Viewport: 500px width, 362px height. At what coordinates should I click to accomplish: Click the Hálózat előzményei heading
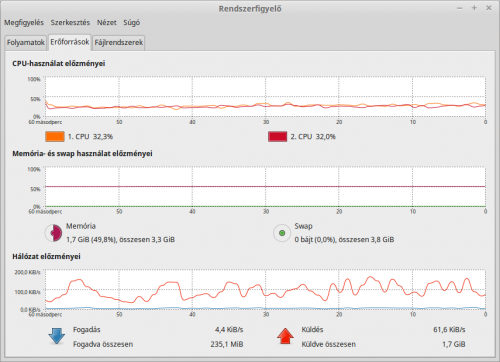tap(46, 256)
